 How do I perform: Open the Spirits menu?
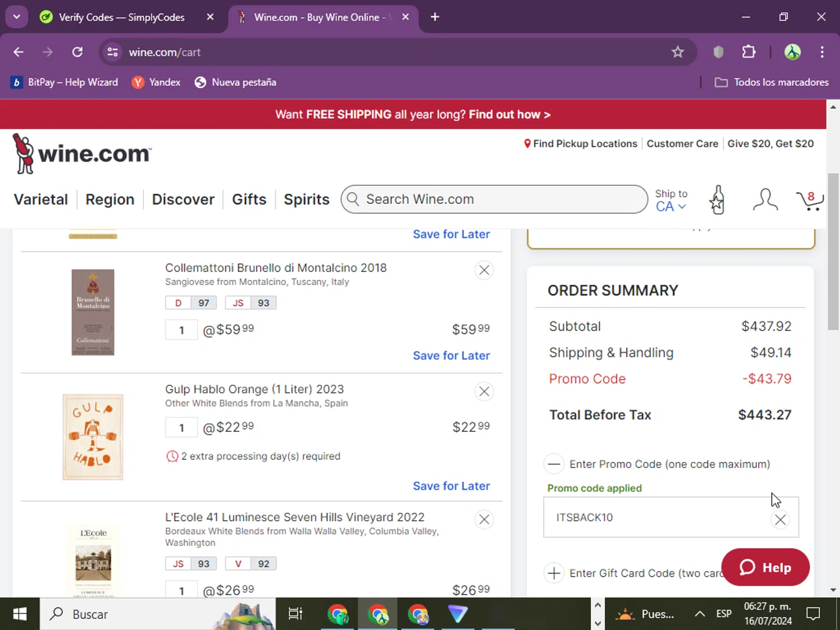click(x=306, y=199)
